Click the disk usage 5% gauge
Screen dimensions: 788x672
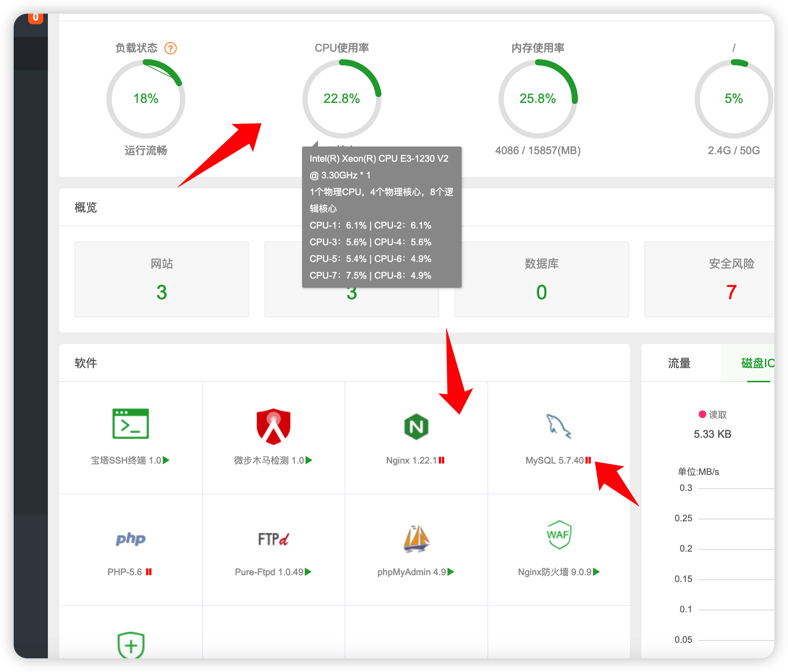click(734, 99)
